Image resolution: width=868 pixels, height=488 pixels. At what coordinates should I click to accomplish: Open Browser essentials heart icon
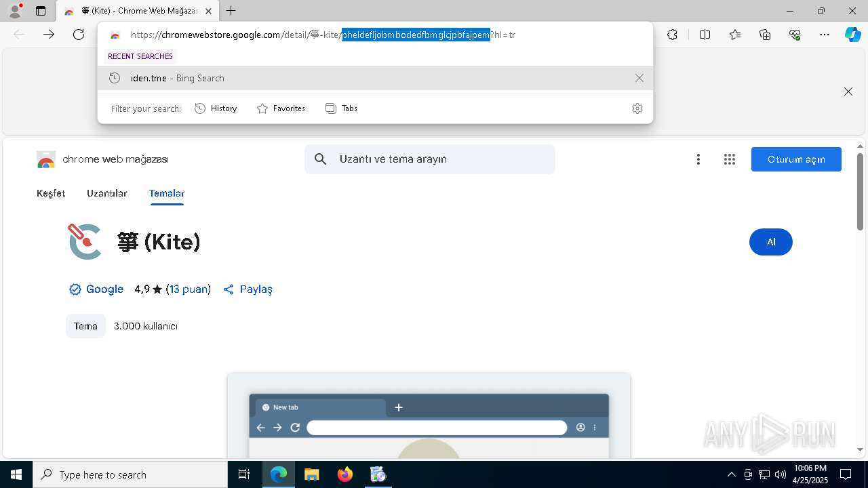pyautogui.click(x=795, y=35)
